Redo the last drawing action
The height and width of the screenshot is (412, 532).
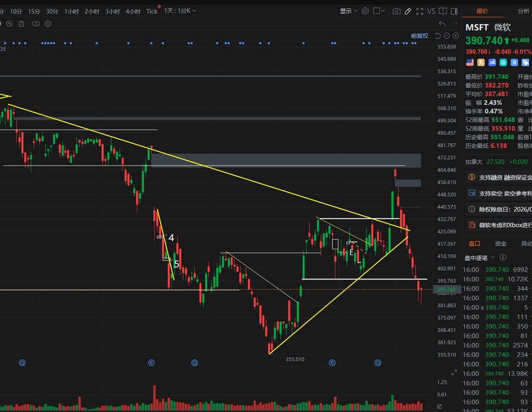[x=454, y=23]
